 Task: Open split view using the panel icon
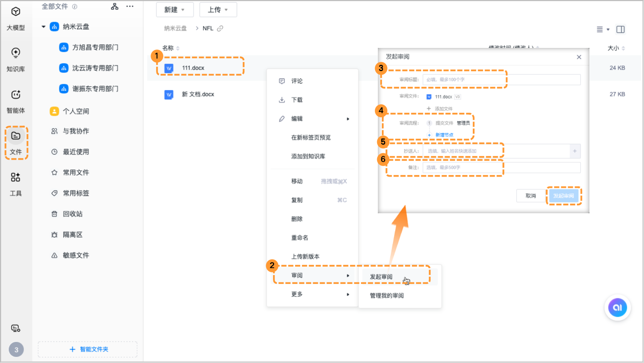pos(621,29)
